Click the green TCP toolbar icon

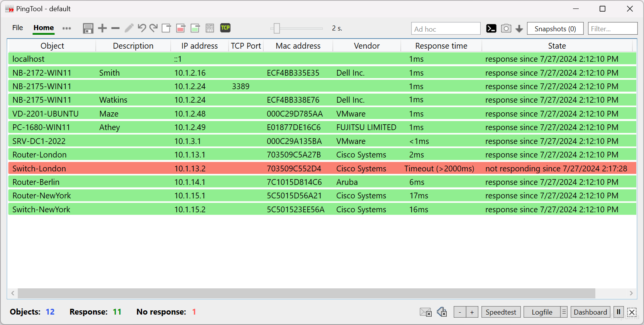click(225, 28)
